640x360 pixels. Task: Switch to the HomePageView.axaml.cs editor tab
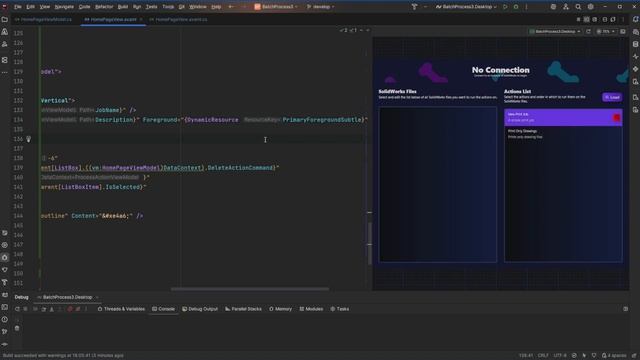click(178, 19)
